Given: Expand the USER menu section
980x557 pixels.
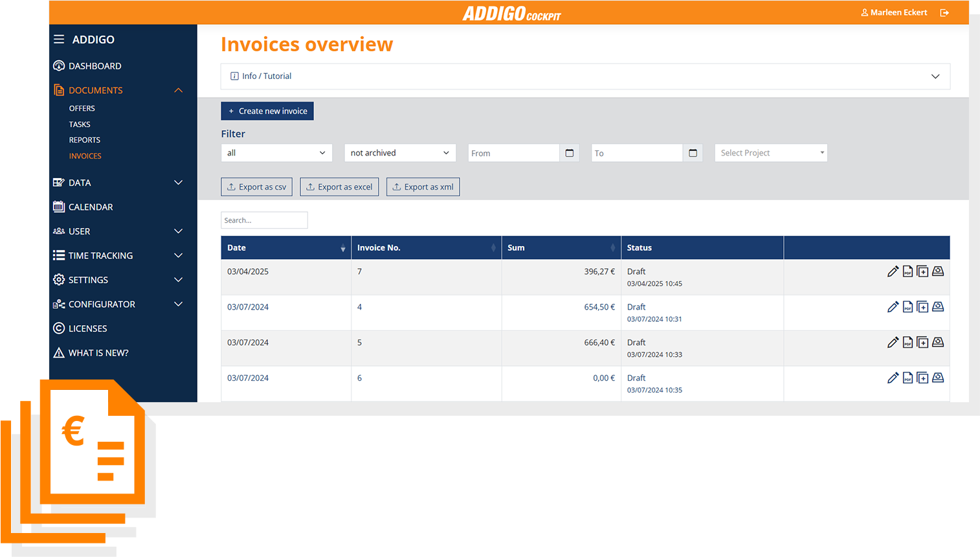Looking at the screenshot, I should (179, 231).
